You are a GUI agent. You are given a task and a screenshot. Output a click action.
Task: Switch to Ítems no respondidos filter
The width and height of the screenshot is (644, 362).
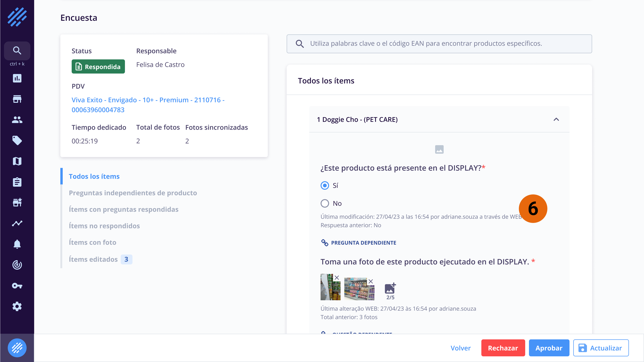click(x=104, y=226)
